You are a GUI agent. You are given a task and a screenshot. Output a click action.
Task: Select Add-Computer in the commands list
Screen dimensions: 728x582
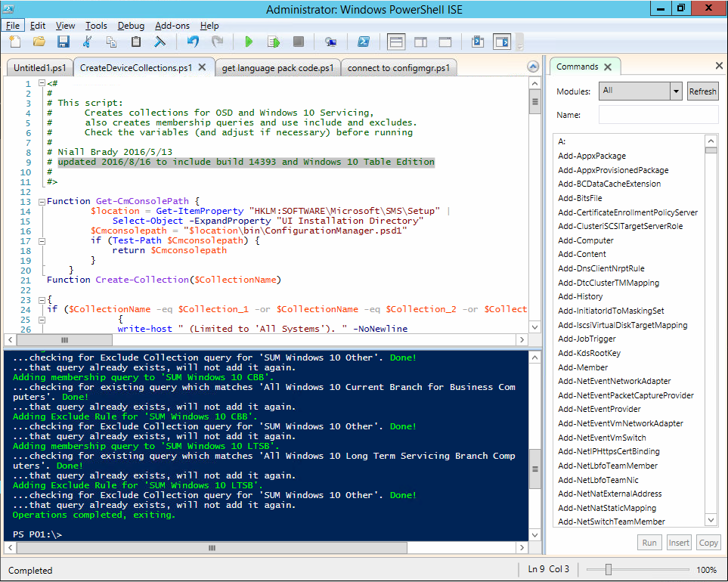tap(585, 240)
